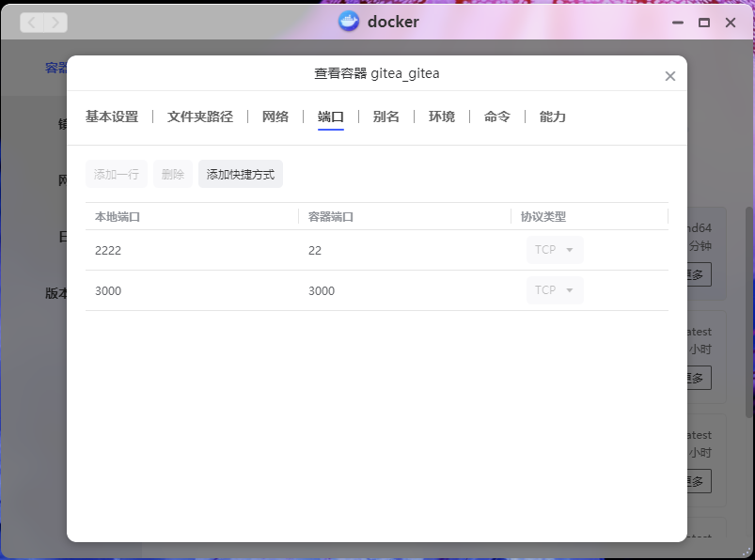755x560 pixels.
Task: Select local port value 2222
Action: coord(108,250)
